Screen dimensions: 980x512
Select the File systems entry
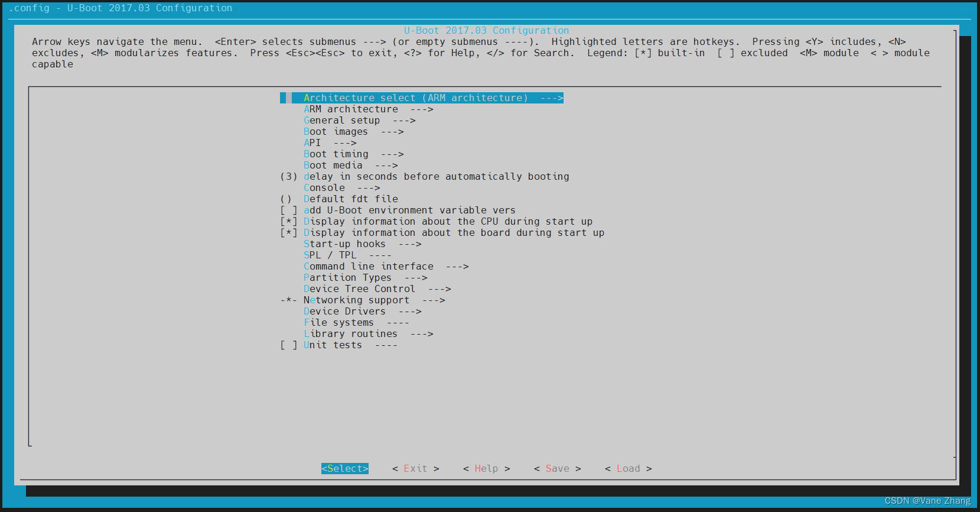coord(357,322)
